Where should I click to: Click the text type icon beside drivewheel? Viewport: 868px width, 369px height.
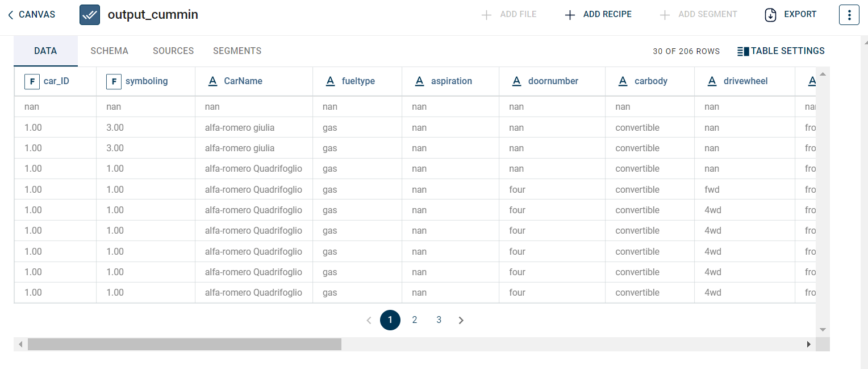click(712, 81)
